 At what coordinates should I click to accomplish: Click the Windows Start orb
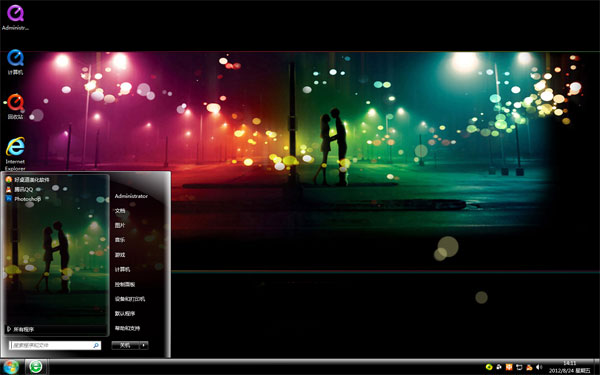pos(11,367)
